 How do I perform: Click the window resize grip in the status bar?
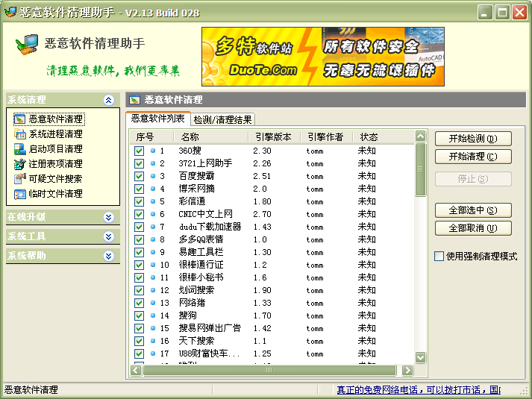pyautogui.click(x=524, y=391)
